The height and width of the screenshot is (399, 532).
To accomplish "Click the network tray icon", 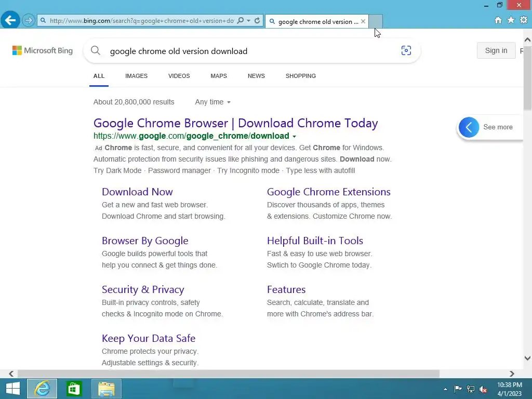I will [471, 389].
